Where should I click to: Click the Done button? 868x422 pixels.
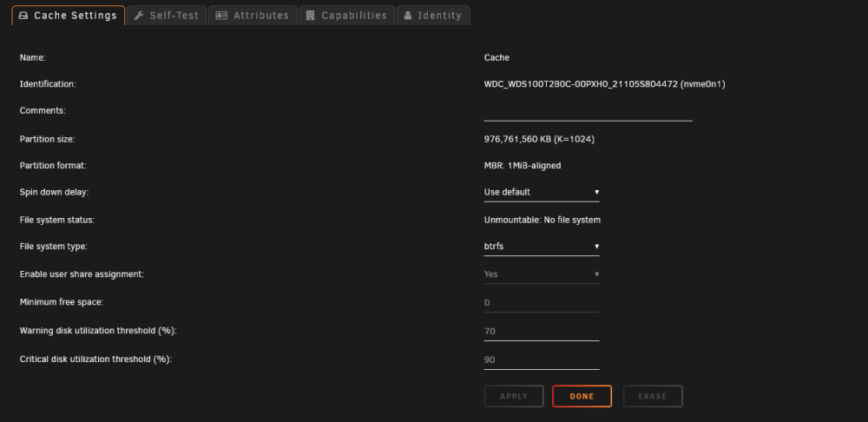click(x=582, y=397)
